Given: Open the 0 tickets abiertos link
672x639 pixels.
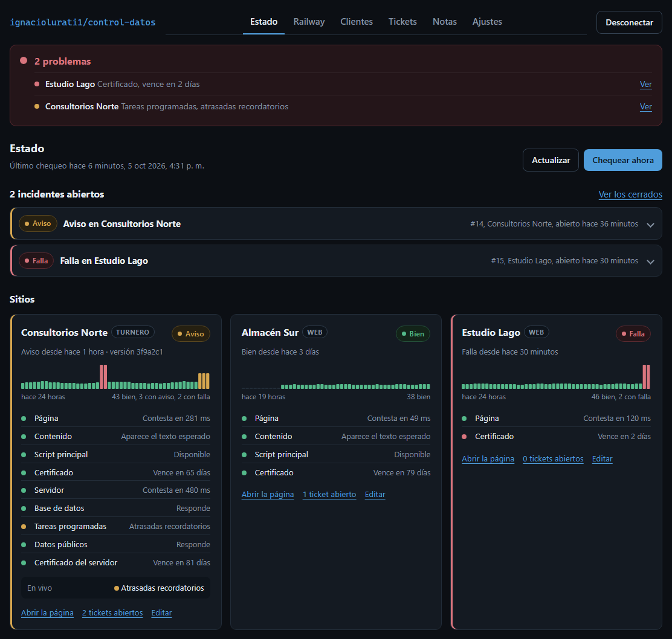Looking at the screenshot, I should coord(553,458).
